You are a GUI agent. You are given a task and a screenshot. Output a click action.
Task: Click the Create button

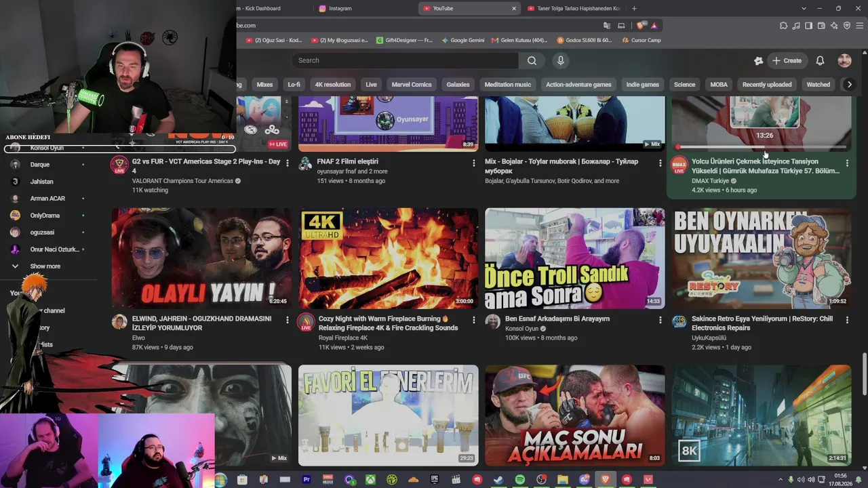(787, 60)
